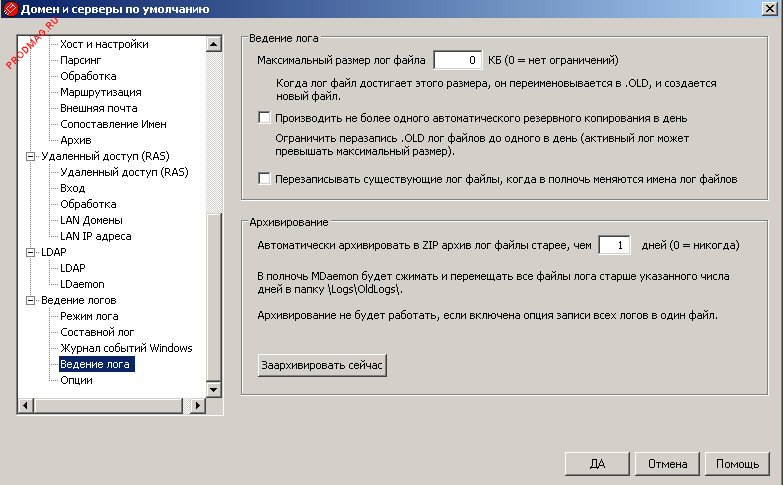Collapse the Удаленный доступ (RAS) tree node
784x485 pixels.
pyautogui.click(x=30, y=156)
